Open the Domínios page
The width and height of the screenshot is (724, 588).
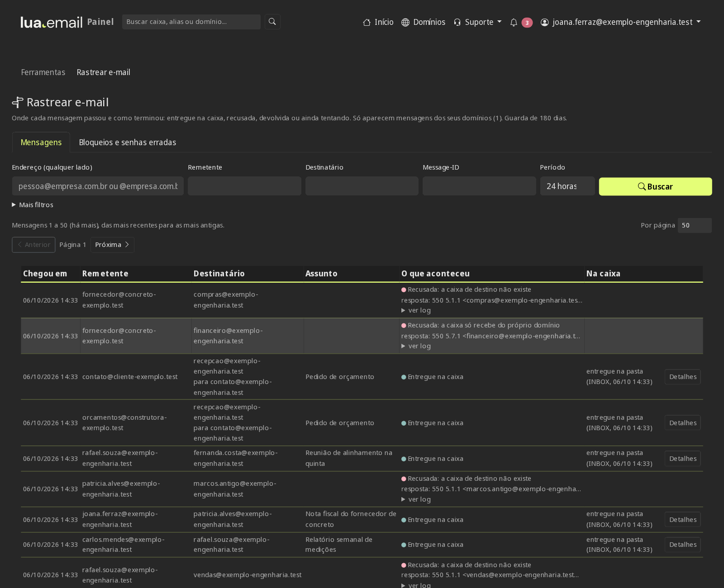tap(424, 22)
